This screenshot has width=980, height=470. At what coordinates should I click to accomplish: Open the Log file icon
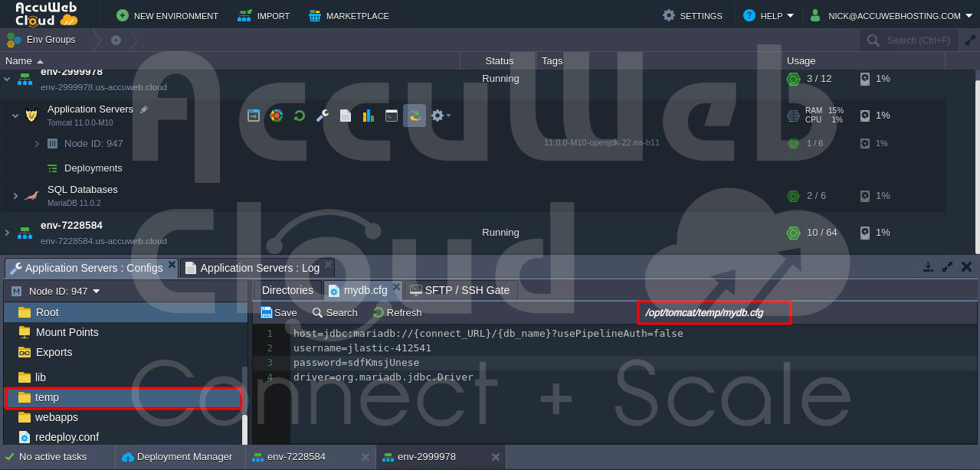click(x=346, y=116)
